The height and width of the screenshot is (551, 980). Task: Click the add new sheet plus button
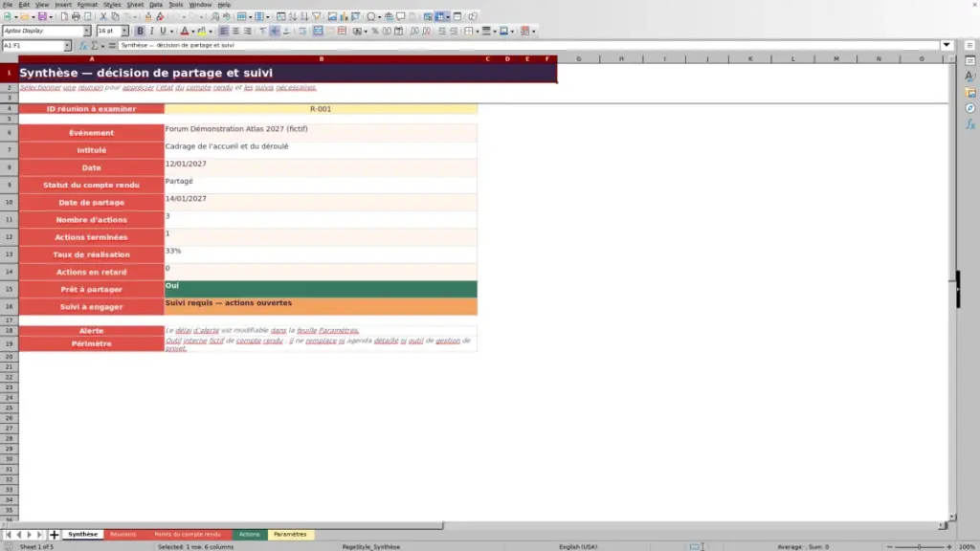[54, 535]
